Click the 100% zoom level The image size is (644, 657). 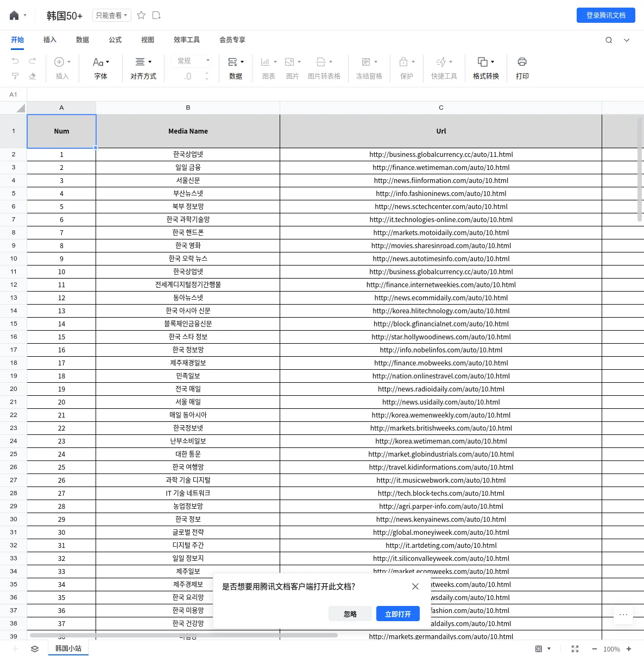click(x=611, y=649)
